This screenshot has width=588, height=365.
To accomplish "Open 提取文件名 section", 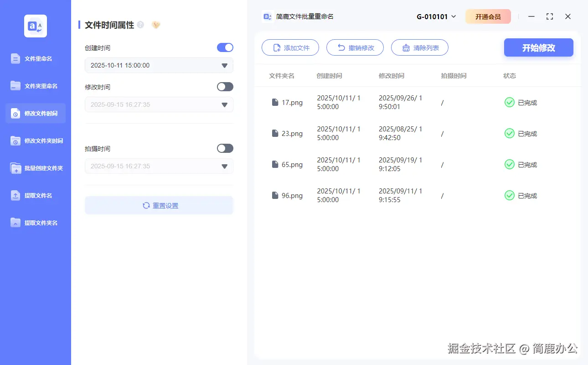I will 36,195.
